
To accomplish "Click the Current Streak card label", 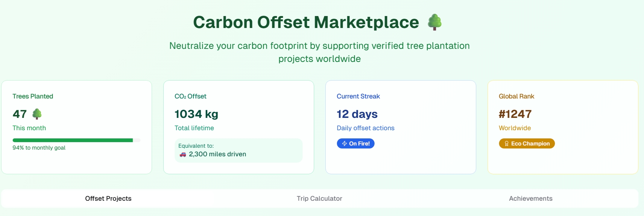I will pyautogui.click(x=358, y=96).
